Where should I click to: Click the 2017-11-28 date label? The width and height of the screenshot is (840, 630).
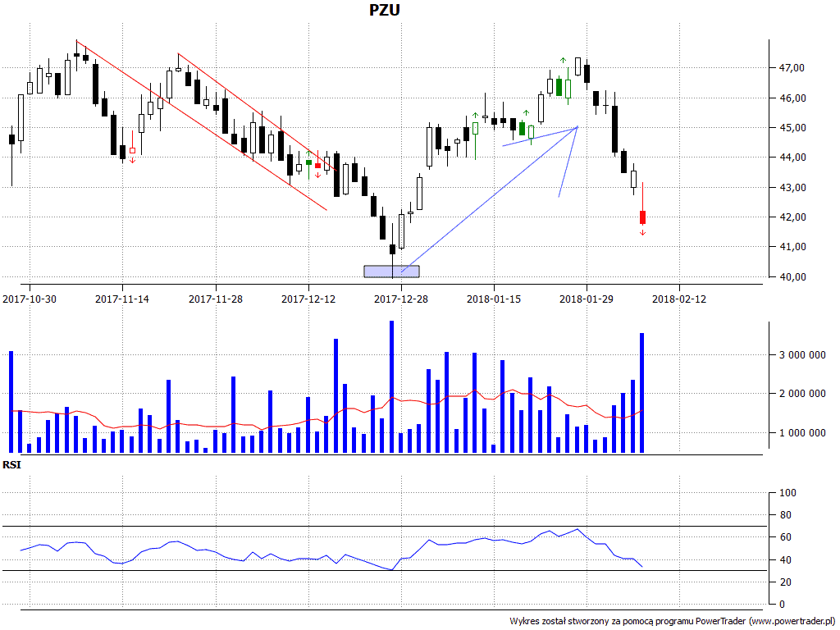click(216, 299)
